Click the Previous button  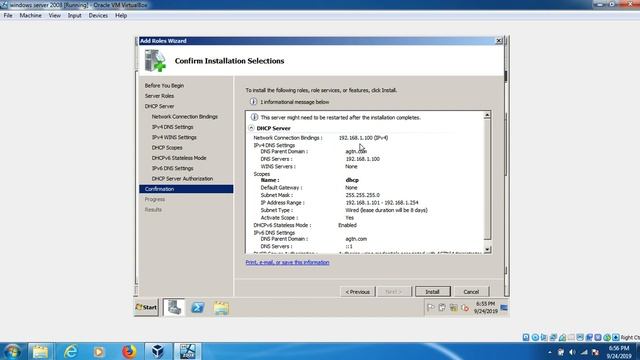358,292
